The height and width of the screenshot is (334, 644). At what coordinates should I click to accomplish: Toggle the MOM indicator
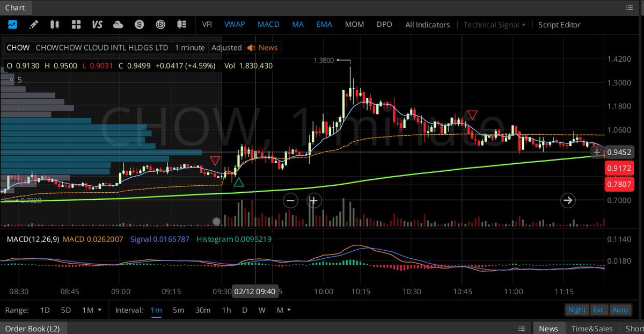pyautogui.click(x=354, y=24)
